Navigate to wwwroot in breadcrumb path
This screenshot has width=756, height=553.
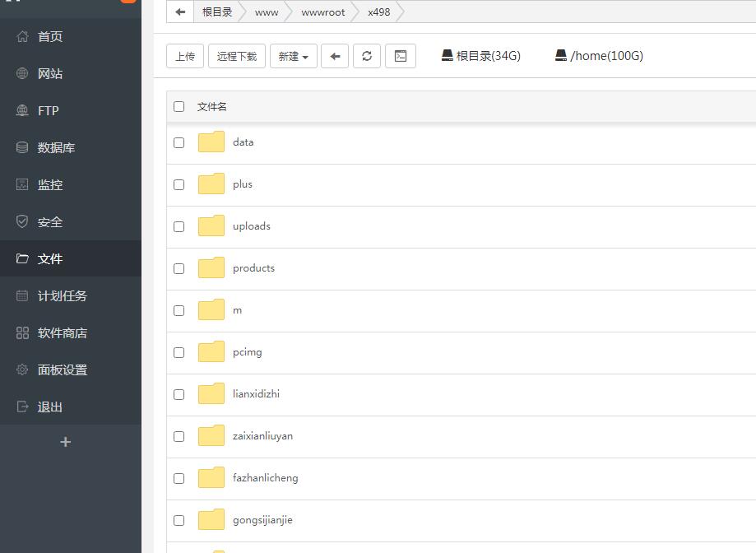323,12
